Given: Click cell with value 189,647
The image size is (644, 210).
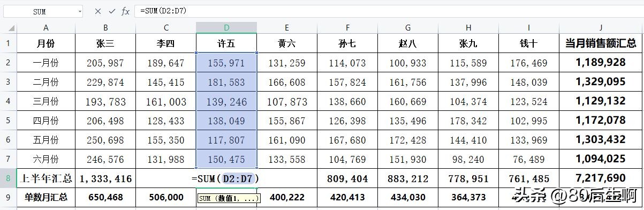Looking at the screenshot, I should click(x=166, y=63).
